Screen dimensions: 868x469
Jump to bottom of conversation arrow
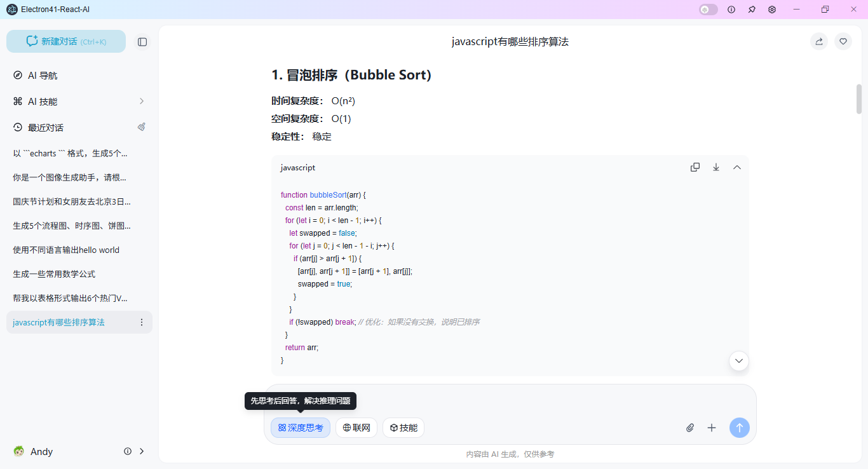tap(739, 361)
